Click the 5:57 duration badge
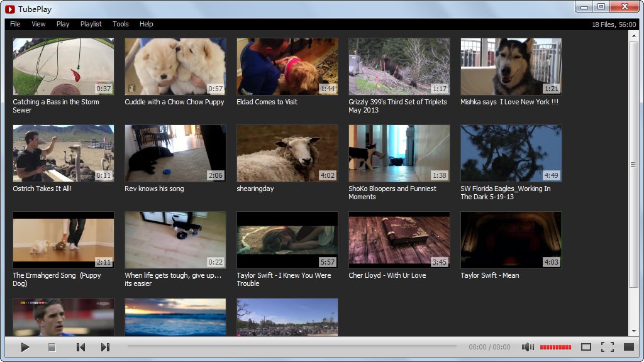The width and height of the screenshot is (644, 362). tap(327, 262)
